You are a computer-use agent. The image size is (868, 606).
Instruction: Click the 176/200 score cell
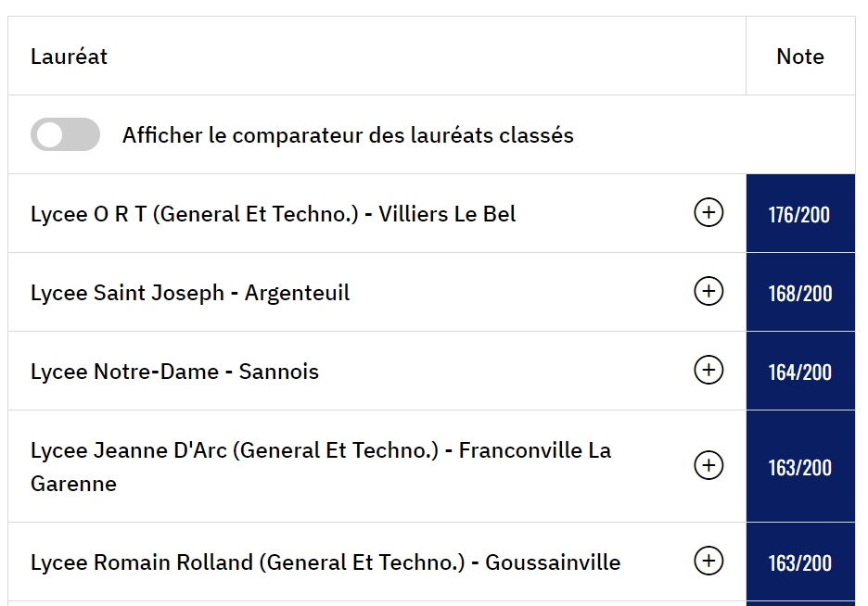coord(799,214)
